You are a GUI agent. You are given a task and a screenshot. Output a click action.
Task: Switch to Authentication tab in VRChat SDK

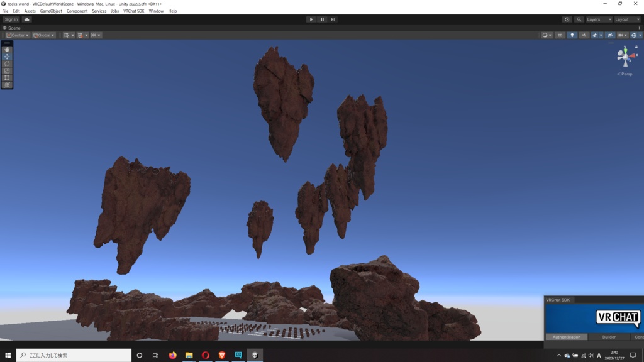[567, 337]
